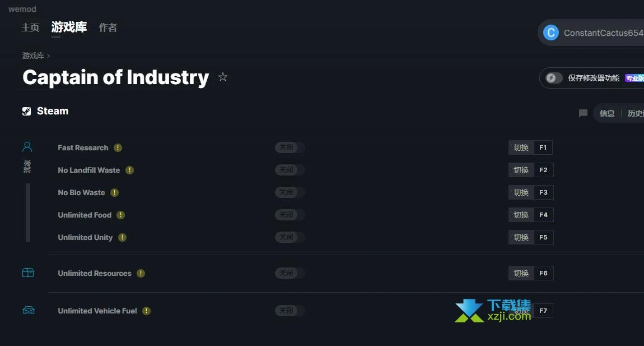Switch to the 主页 home tab

coord(30,27)
